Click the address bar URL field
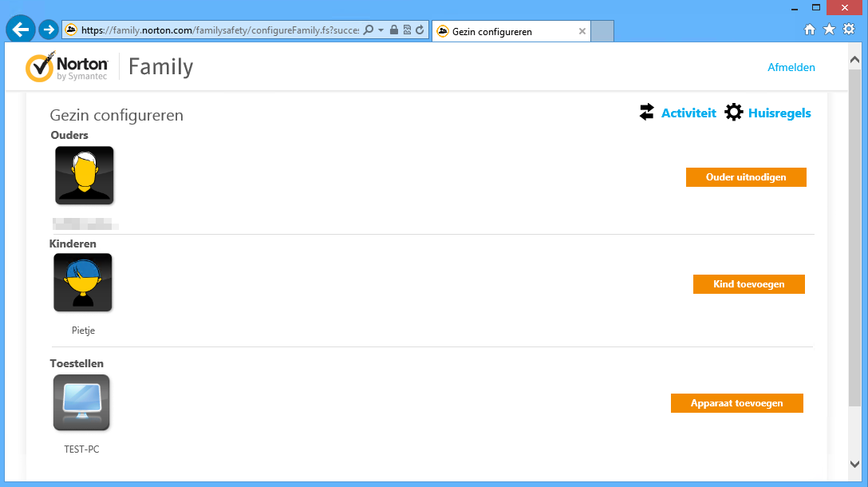868x487 pixels. point(219,30)
